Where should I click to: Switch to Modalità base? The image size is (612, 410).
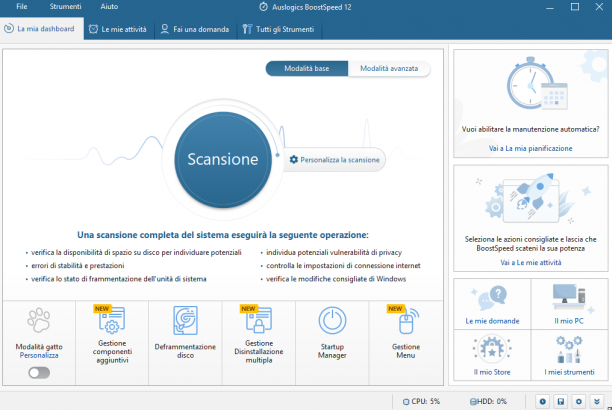[307, 68]
